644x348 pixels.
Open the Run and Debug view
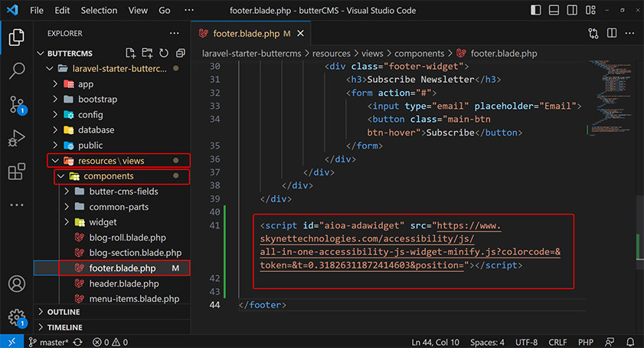tap(17, 139)
